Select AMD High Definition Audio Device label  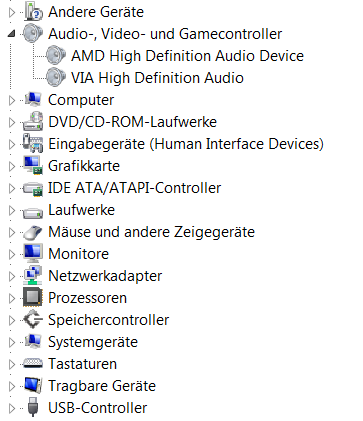click(187, 56)
